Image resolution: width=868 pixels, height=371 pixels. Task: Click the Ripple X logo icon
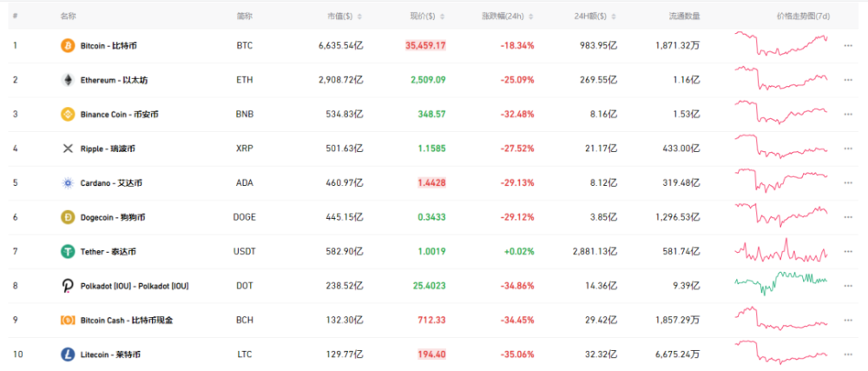pyautogui.click(x=68, y=149)
